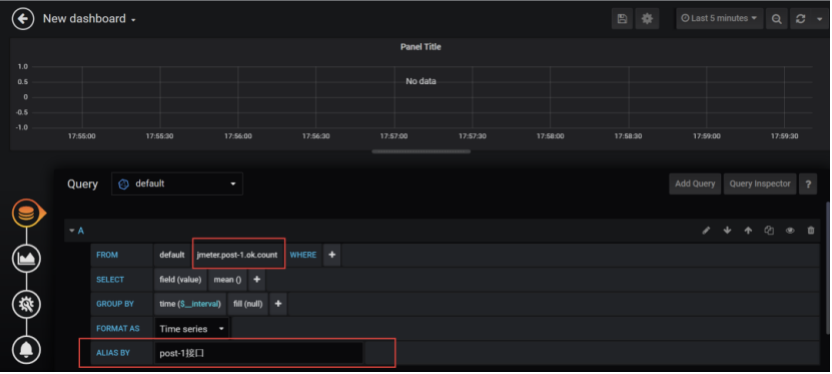Open the New dashboard title dropdown
Image resolution: width=832 pixels, height=374 pixels.
(x=89, y=19)
